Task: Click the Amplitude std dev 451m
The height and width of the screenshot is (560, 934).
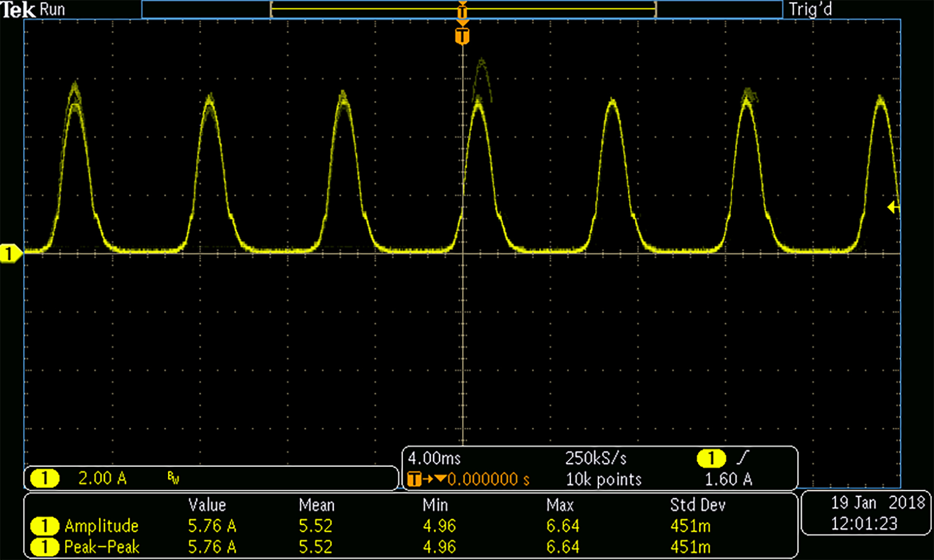Action: [x=690, y=526]
